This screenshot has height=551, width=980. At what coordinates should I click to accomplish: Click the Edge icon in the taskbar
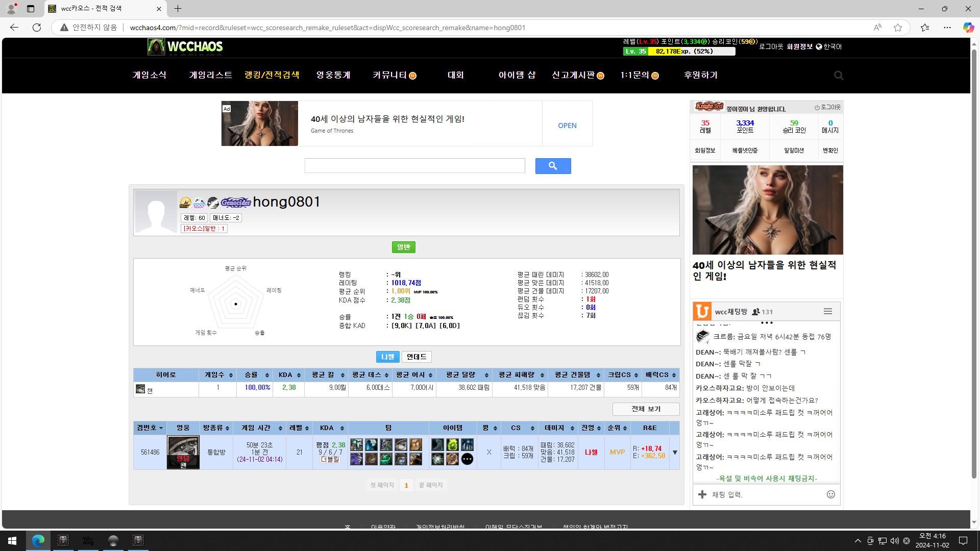tap(38, 540)
